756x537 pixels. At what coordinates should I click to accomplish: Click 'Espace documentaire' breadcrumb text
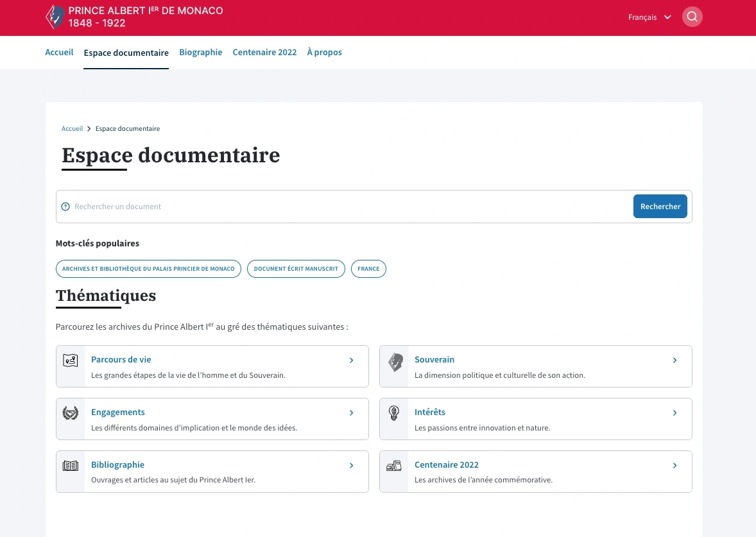128,129
